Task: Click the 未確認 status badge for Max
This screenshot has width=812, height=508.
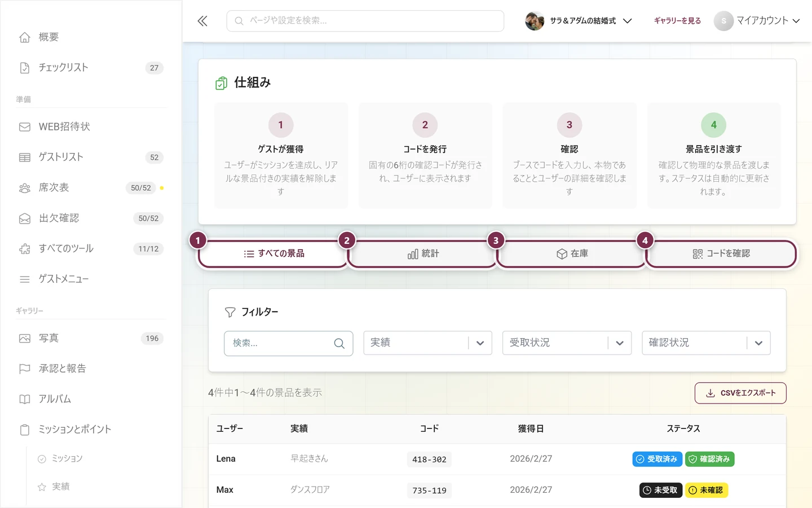Action: click(707, 491)
